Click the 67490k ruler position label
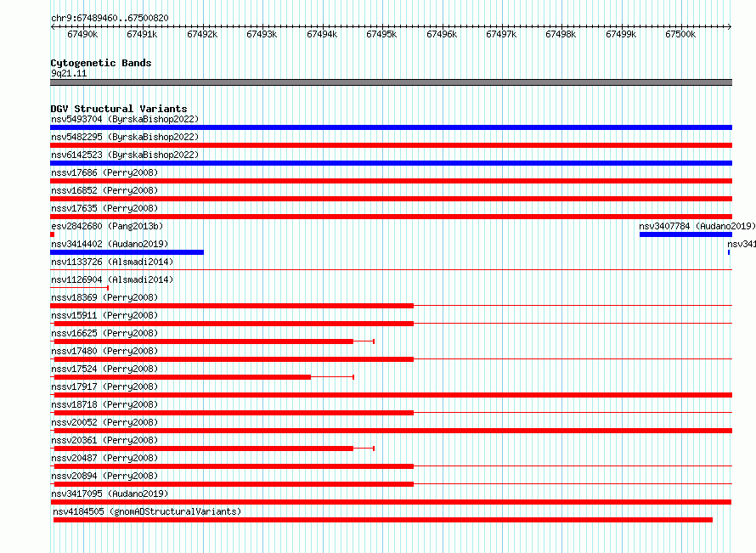 click(82, 34)
